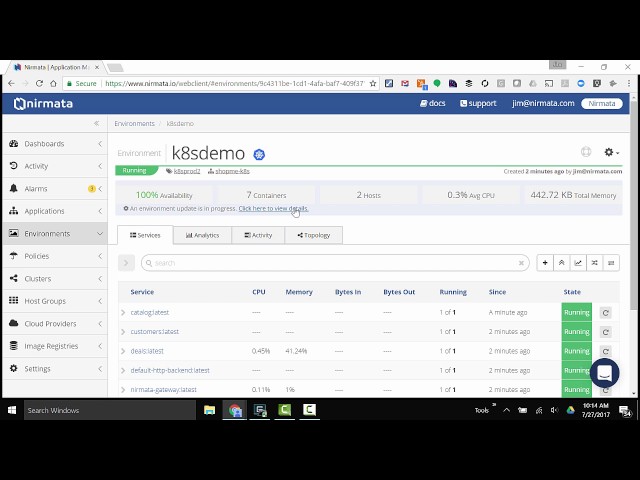This screenshot has height=480, width=640.
Task: Restart the catalog:latest service refresh icon
Action: (x=606, y=313)
